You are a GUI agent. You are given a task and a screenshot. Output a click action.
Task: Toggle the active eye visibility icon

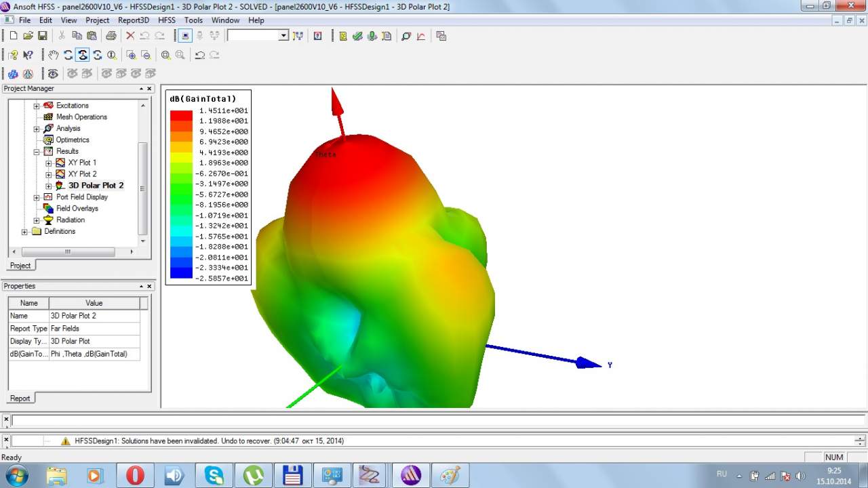click(x=53, y=73)
